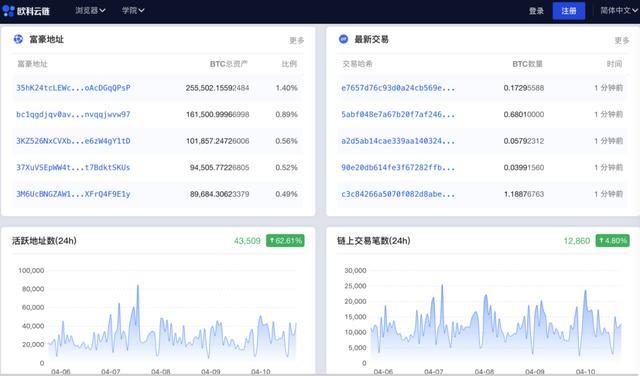Screen dimensions: 640x376
Task: Open address 3M6UcBNGZAW1...XFrQ4F9E1y
Action: click(73, 194)
